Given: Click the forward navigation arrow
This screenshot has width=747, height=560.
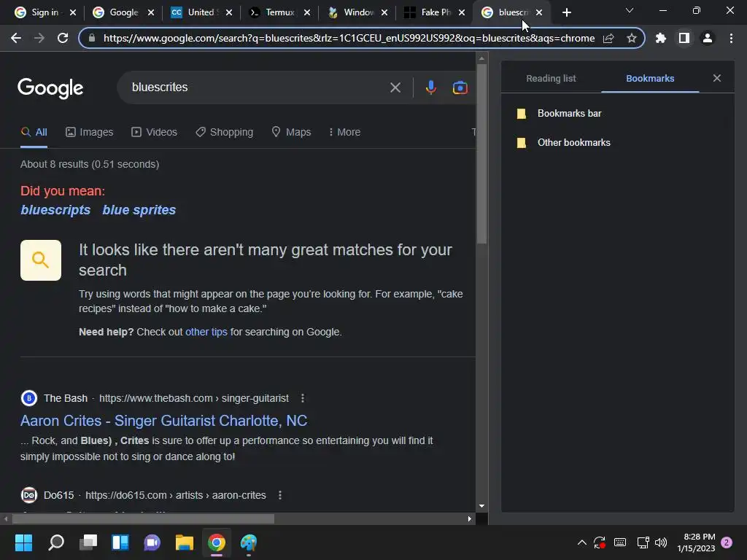Looking at the screenshot, I should tap(39, 38).
